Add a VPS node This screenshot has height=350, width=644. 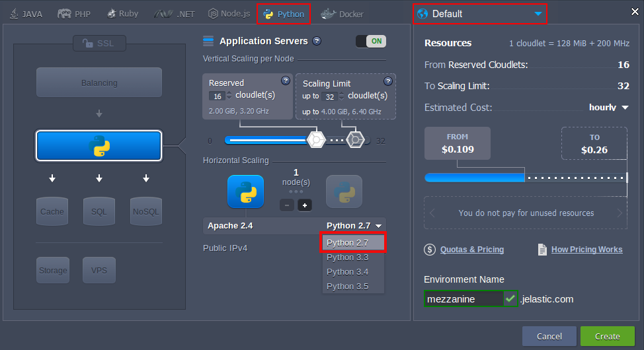pyautogui.click(x=99, y=270)
